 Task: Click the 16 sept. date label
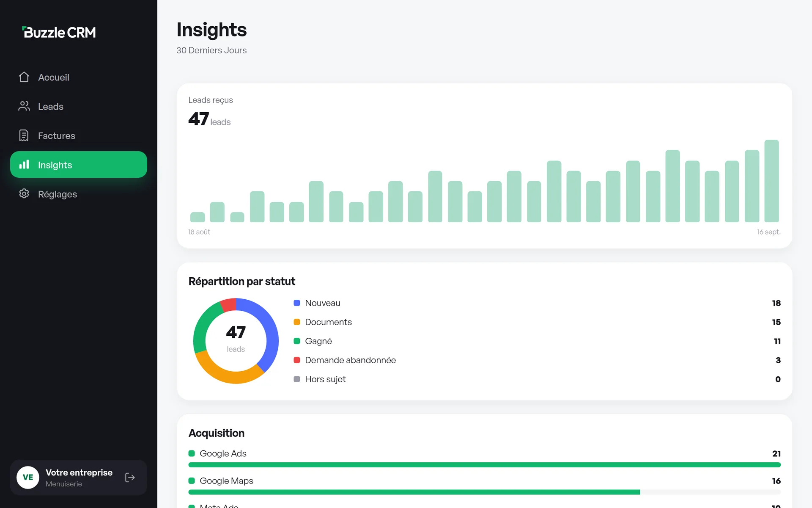tap(769, 232)
